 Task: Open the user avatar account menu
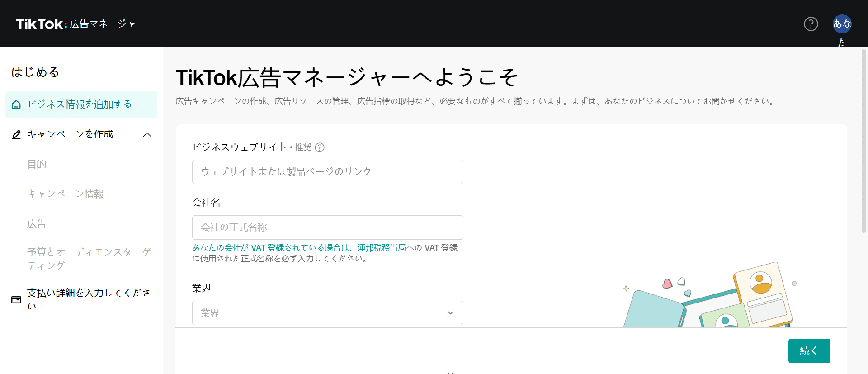(x=842, y=24)
